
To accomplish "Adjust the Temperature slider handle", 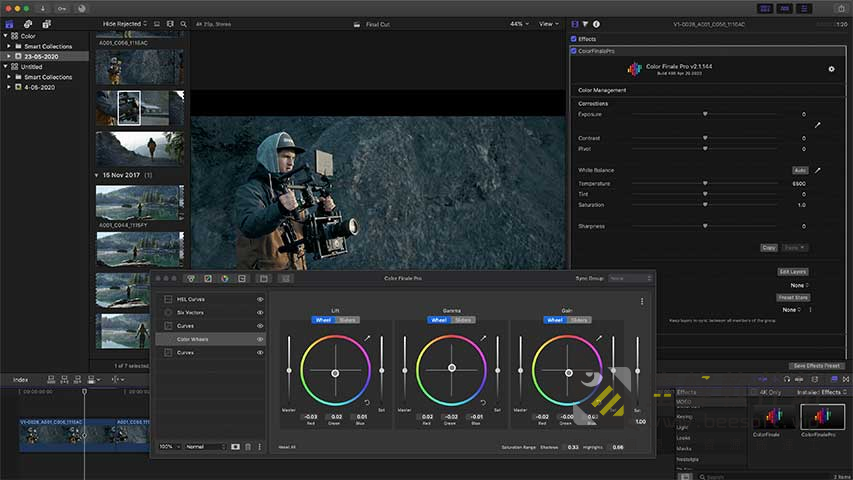I will (x=705, y=184).
